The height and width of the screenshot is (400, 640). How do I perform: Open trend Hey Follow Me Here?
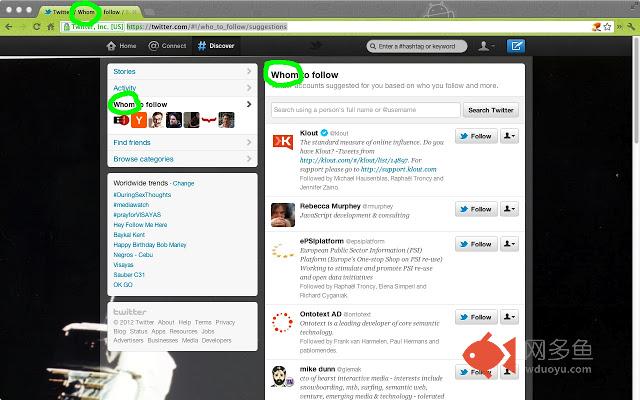[140, 225]
